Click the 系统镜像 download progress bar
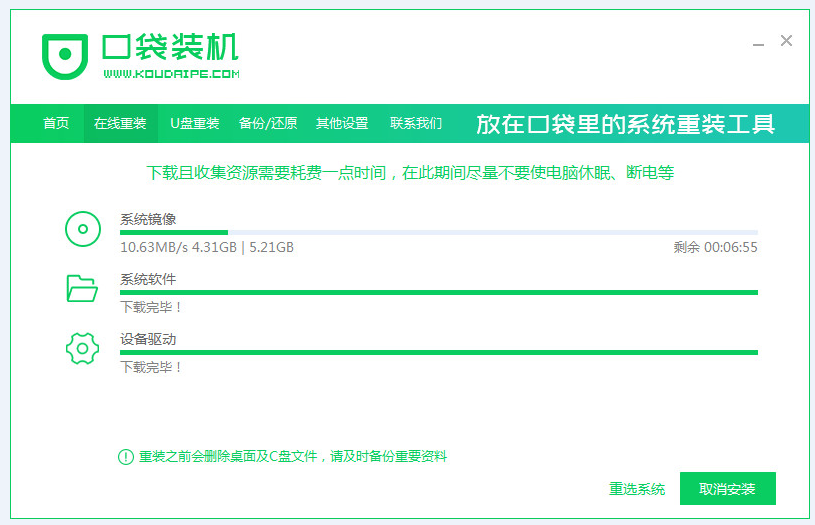Screen dimensions: 815x525 (438, 232)
